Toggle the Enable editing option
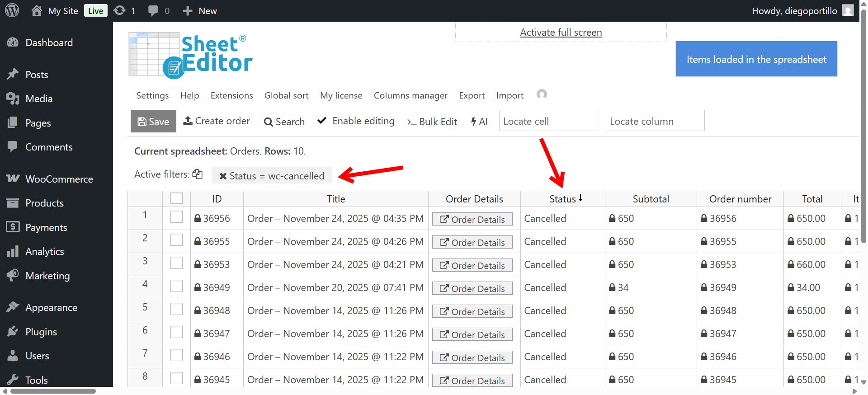The width and height of the screenshot is (868, 395). 356,121
